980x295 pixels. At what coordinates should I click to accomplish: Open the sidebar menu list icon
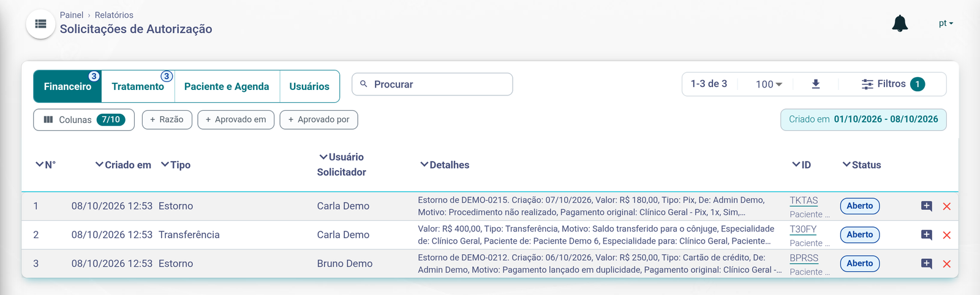[41, 24]
